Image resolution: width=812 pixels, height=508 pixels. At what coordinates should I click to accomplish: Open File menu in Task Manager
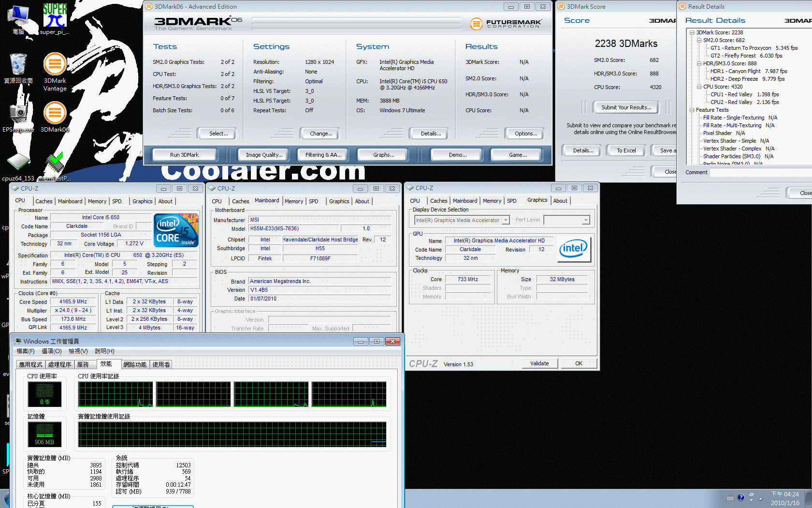click(x=26, y=351)
